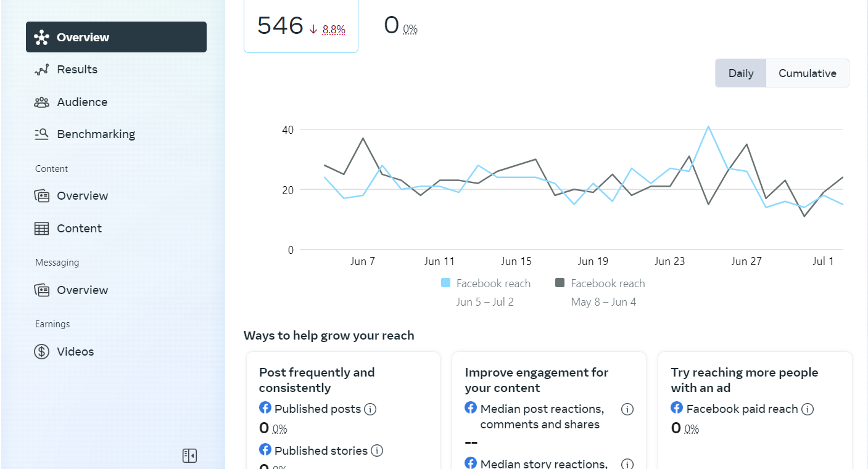The width and height of the screenshot is (868, 469).
Task: Click info icon next to Published stories
Action: [377, 451]
